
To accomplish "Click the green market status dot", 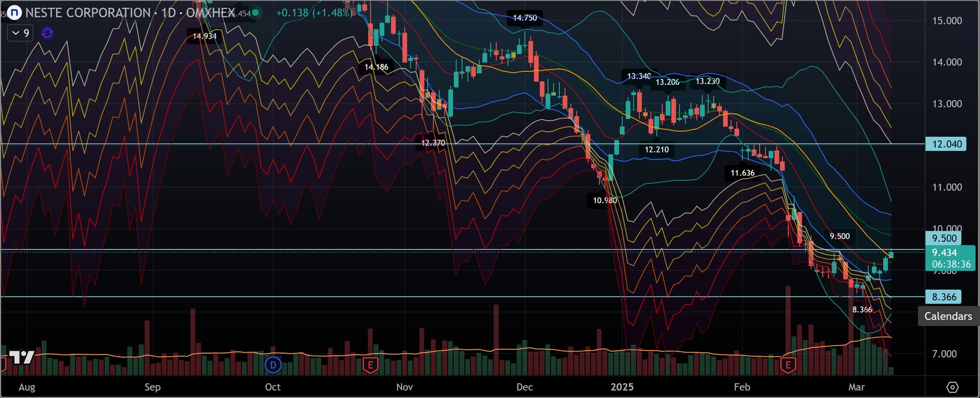I will pyautogui.click(x=255, y=13).
